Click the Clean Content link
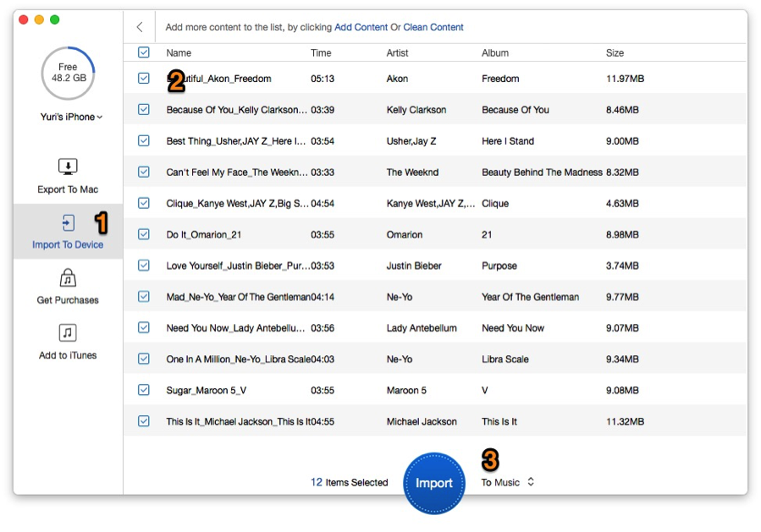Image resolution: width=761 pixels, height=532 pixels. (433, 27)
